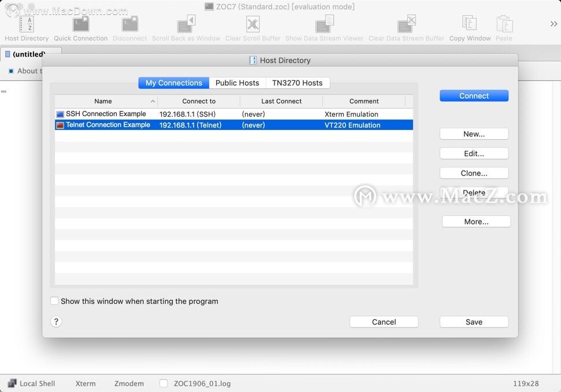Open the More... button
561x392 pixels.
coord(476,221)
